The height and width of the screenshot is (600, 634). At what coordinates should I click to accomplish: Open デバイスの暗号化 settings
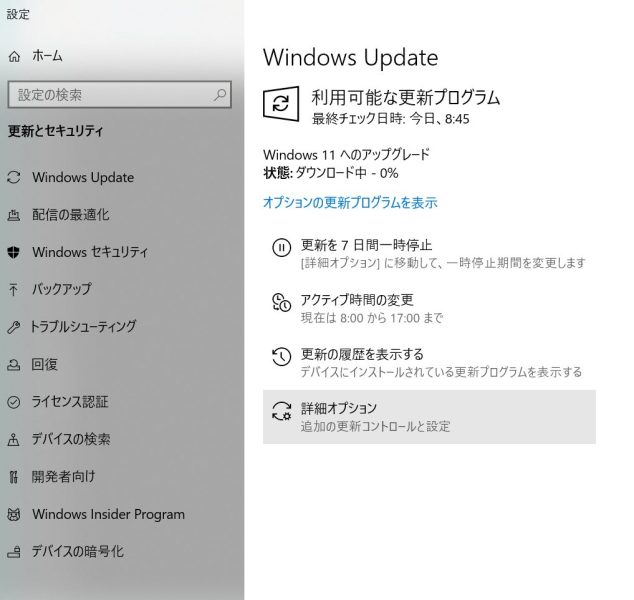click(77, 551)
